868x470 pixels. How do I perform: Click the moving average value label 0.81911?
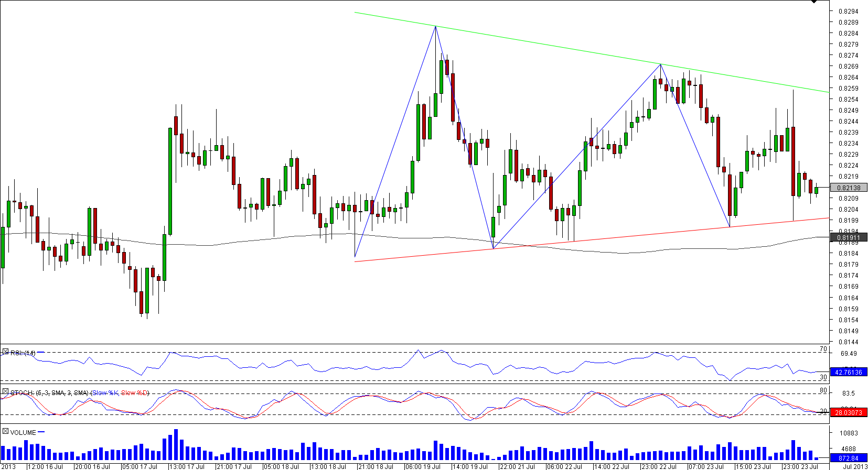point(848,237)
